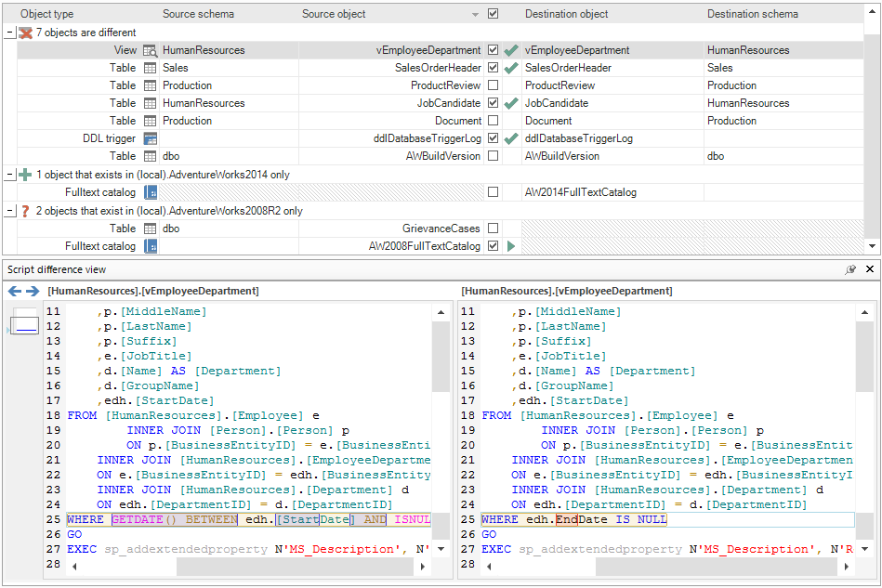Click the fulltext catalog icon for AW2008FullTextCatalog
Viewport: 882px width, 588px height.
[151, 246]
